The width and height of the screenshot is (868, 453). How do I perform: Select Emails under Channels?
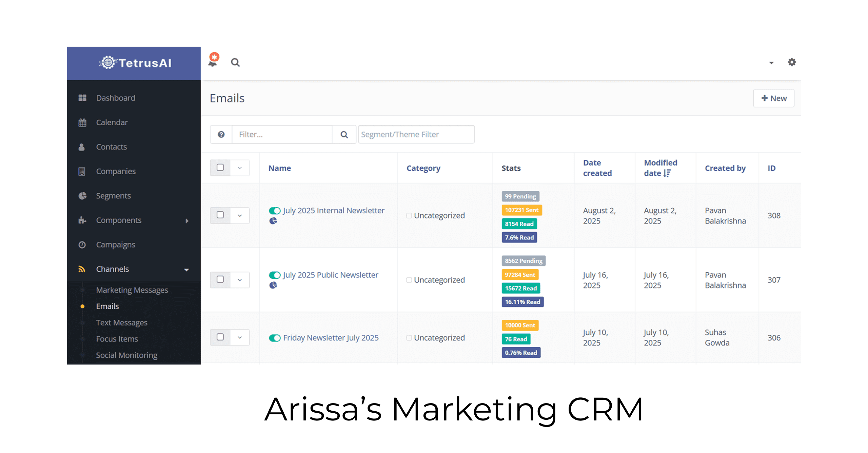[107, 306]
